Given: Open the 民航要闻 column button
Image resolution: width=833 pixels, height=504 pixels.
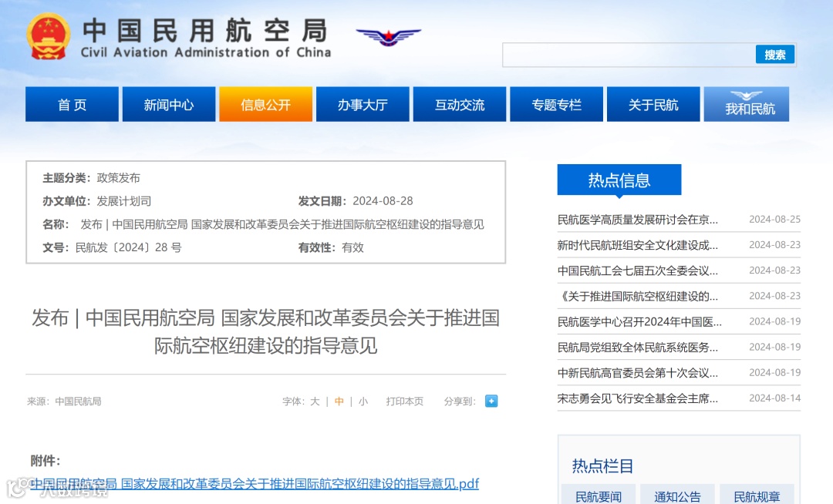Looking at the screenshot, I should coord(599,496).
